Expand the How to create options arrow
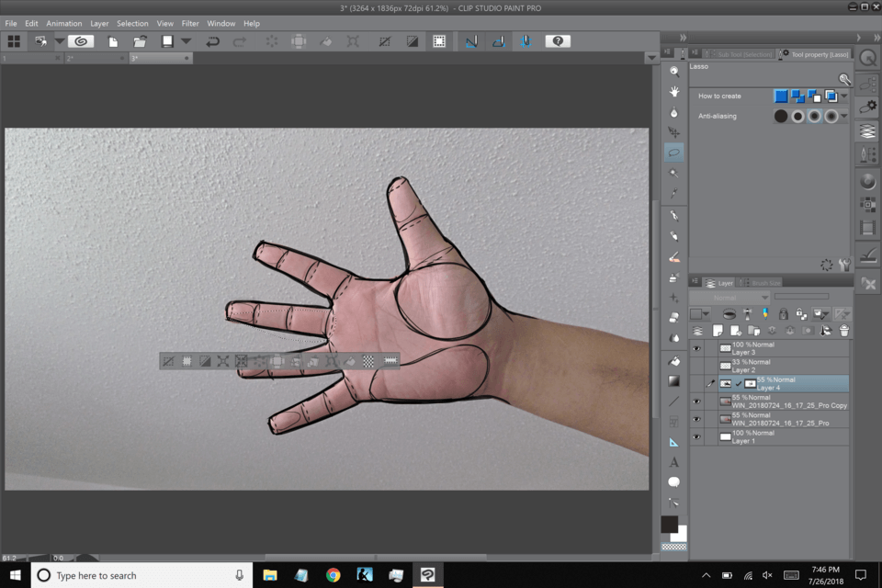Screen dimensions: 882x588 (x=844, y=96)
